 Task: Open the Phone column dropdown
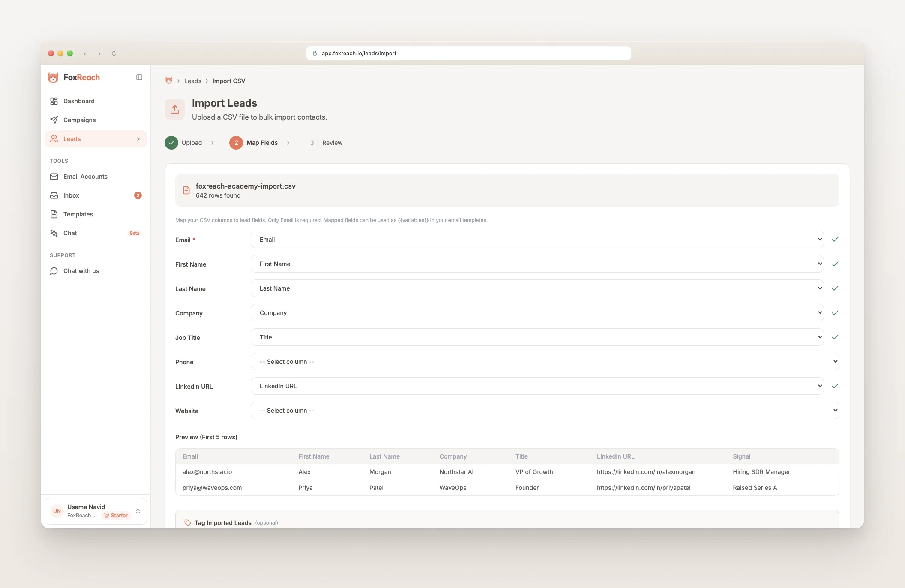click(x=545, y=362)
